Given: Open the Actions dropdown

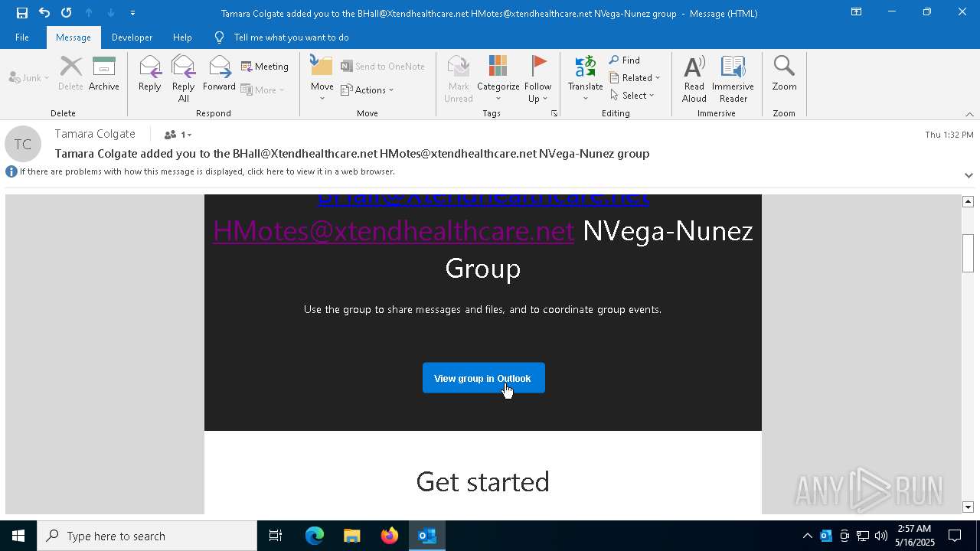Looking at the screenshot, I should [367, 90].
